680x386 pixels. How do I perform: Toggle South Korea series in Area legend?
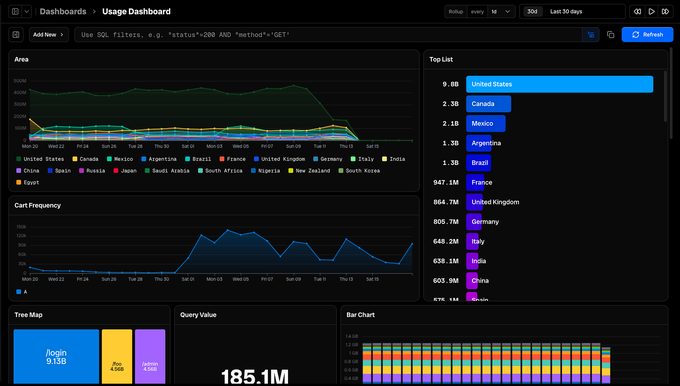(359, 171)
